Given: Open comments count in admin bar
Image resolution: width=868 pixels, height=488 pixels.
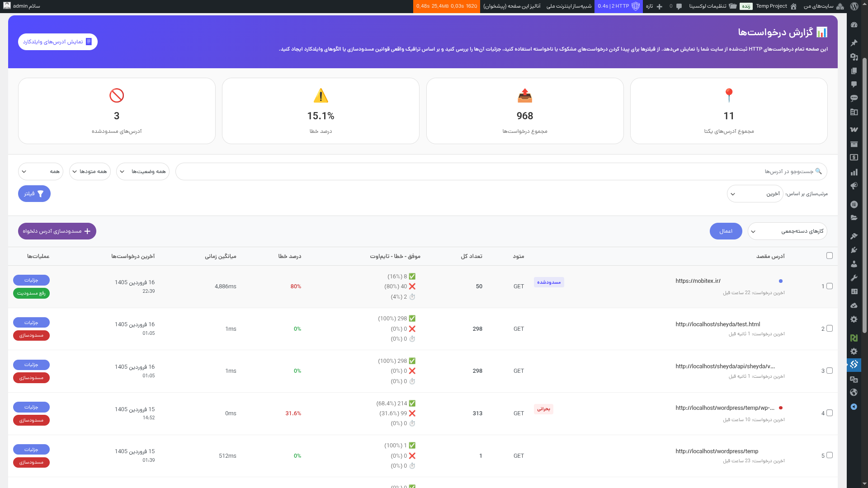Looking at the screenshot, I should (x=675, y=6).
